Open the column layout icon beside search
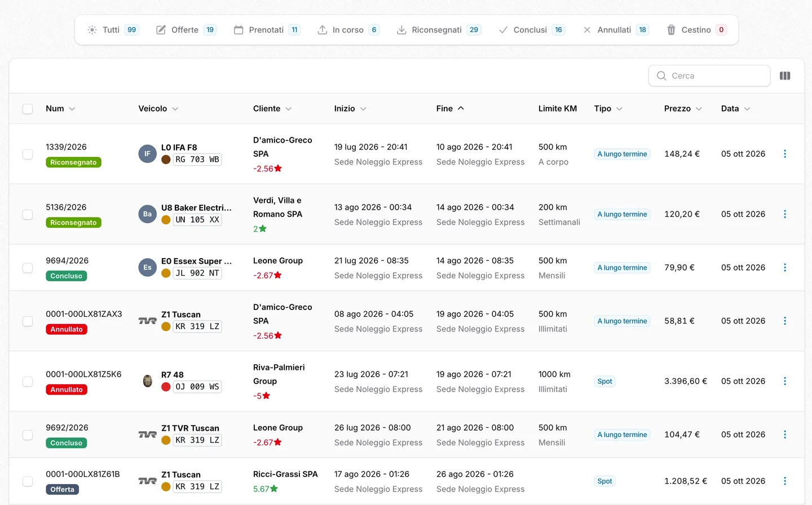Viewport: 812px width, 505px height. [784, 76]
